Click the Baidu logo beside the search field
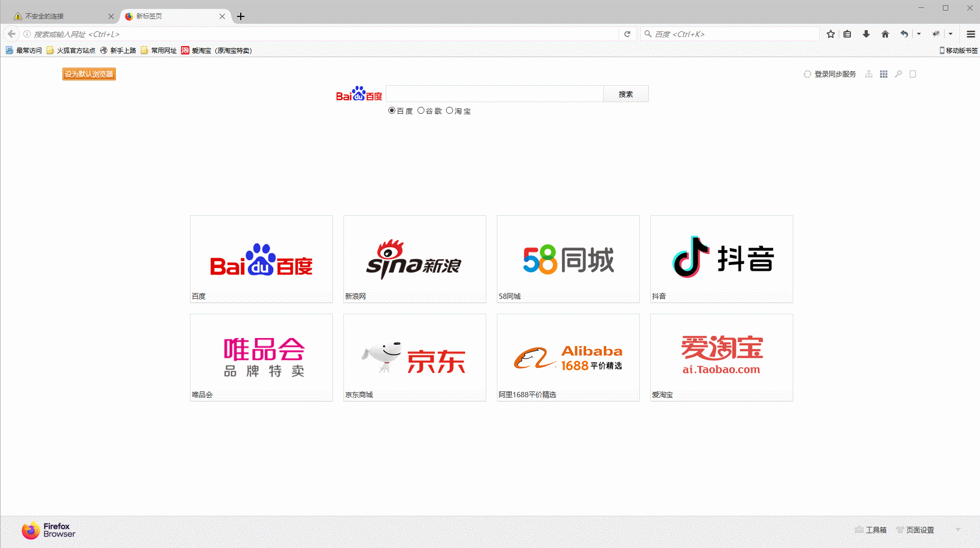This screenshot has height=548, width=980. [359, 94]
